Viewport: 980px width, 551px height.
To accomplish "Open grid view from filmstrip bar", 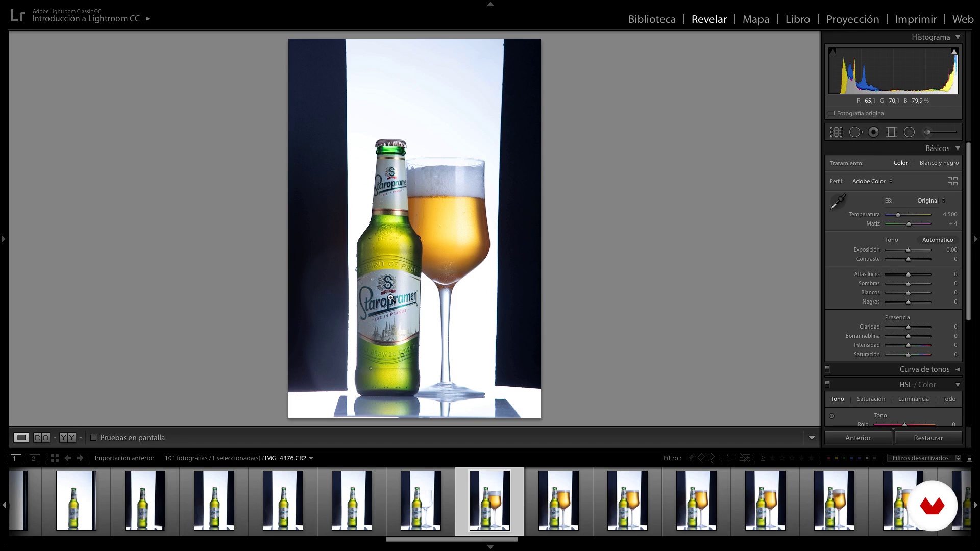I will [x=55, y=458].
